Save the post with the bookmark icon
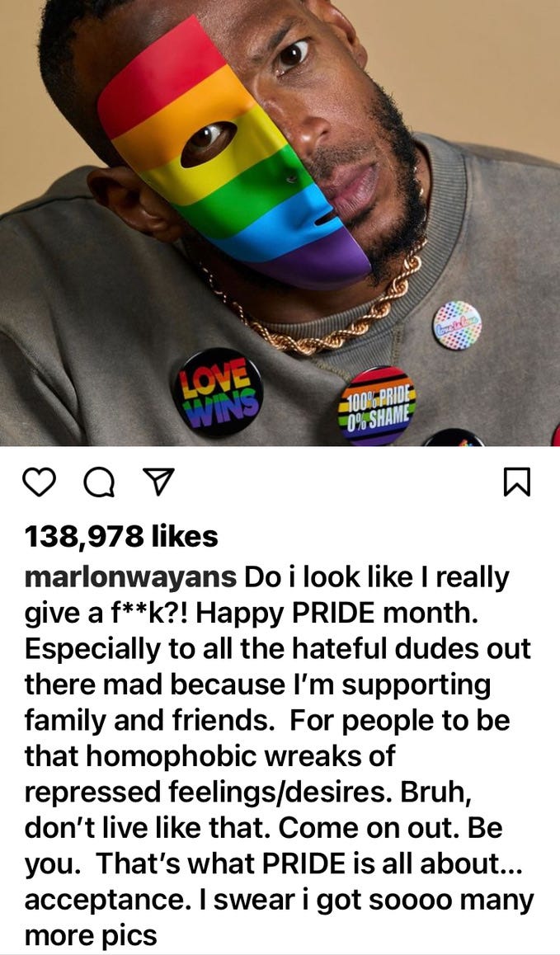 click(518, 482)
